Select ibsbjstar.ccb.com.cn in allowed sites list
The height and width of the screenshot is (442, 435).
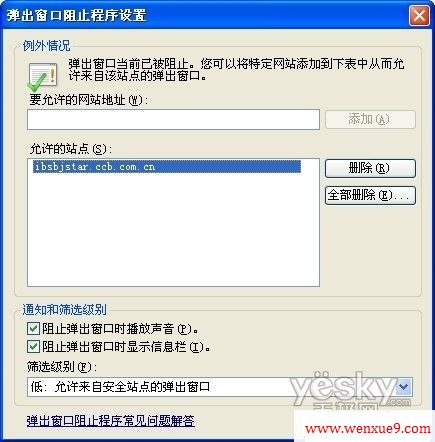pos(167,166)
